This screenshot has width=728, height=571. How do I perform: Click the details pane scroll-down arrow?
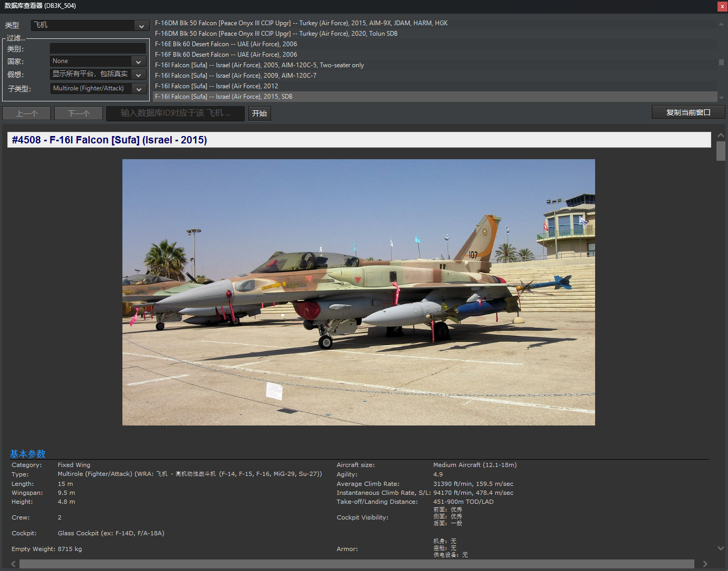tap(721, 548)
